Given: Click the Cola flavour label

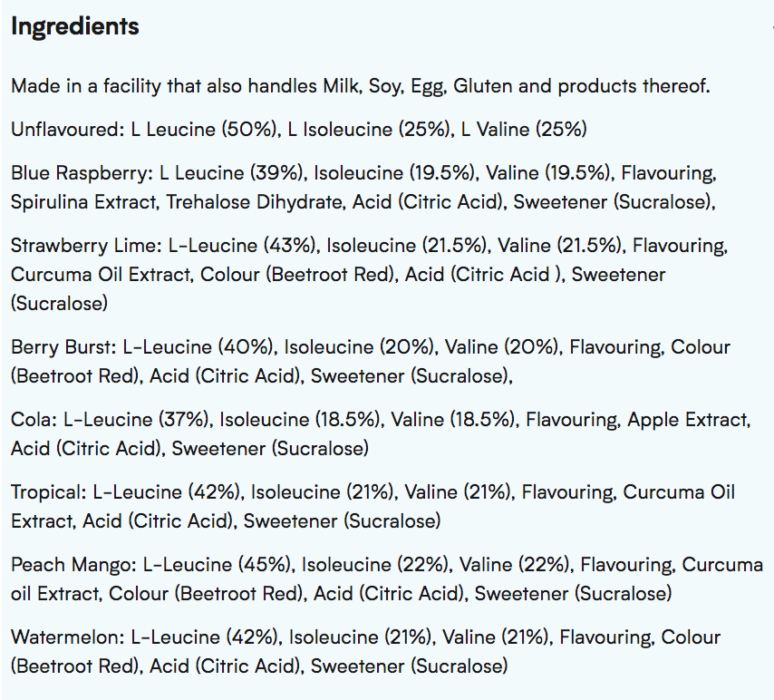Looking at the screenshot, I should click(x=30, y=419).
